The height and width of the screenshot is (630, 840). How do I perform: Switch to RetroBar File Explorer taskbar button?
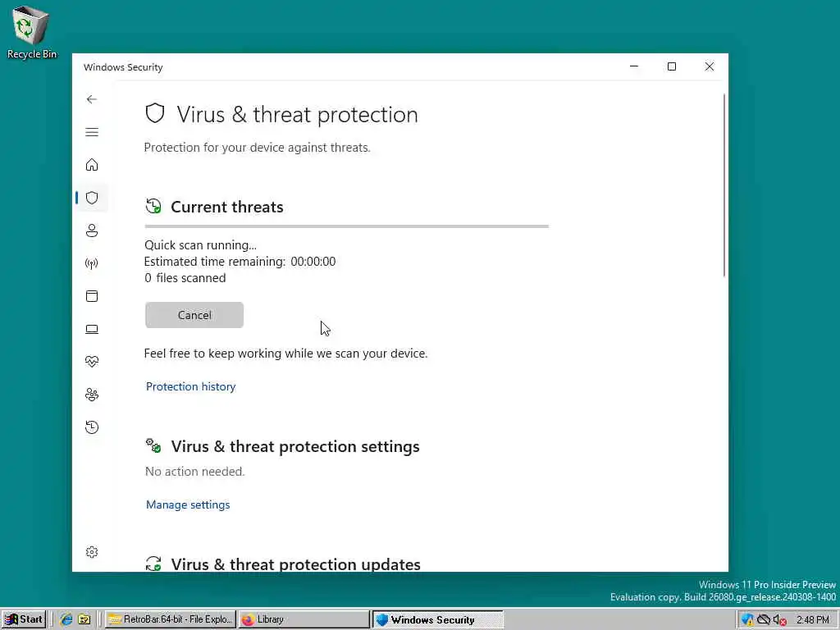pos(171,619)
